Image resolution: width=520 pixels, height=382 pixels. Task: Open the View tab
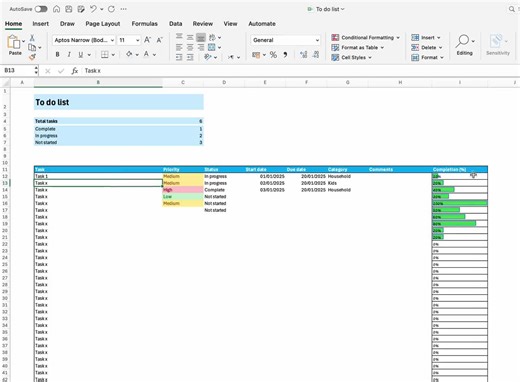[230, 24]
